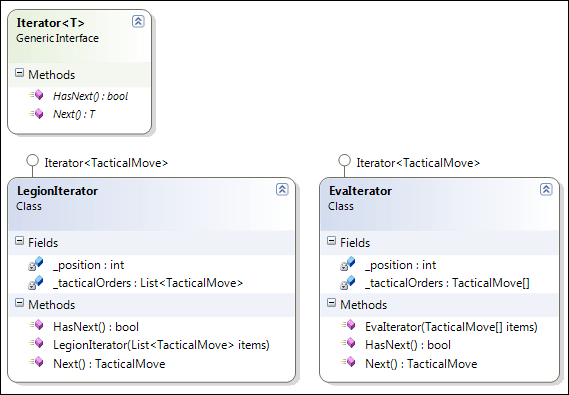Click interface lollipop circle above EvaIterator
Image resolution: width=569 pixels, height=395 pixels.
344,160
